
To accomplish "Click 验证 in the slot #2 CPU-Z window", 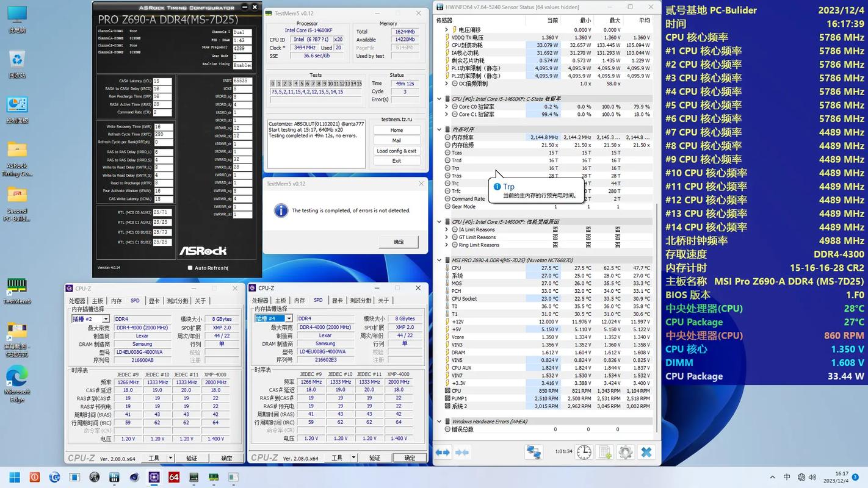I will point(192,458).
